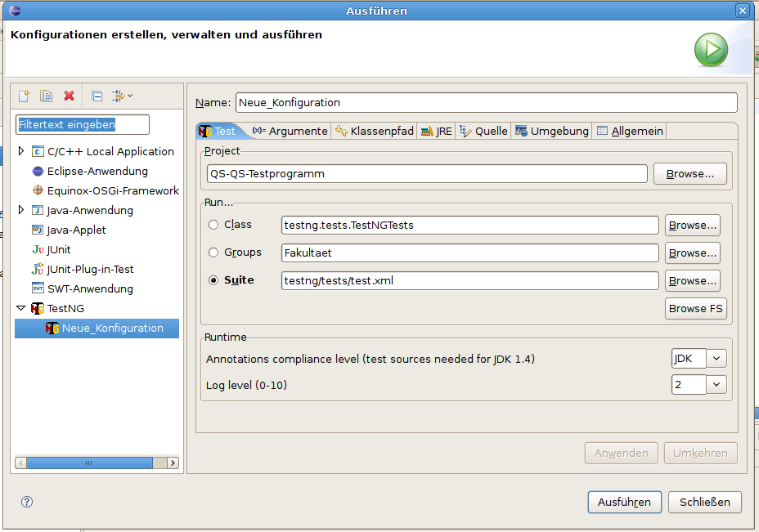The image size is (759, 532).
Task: Select the Class radio button
Action: (213, 225)
